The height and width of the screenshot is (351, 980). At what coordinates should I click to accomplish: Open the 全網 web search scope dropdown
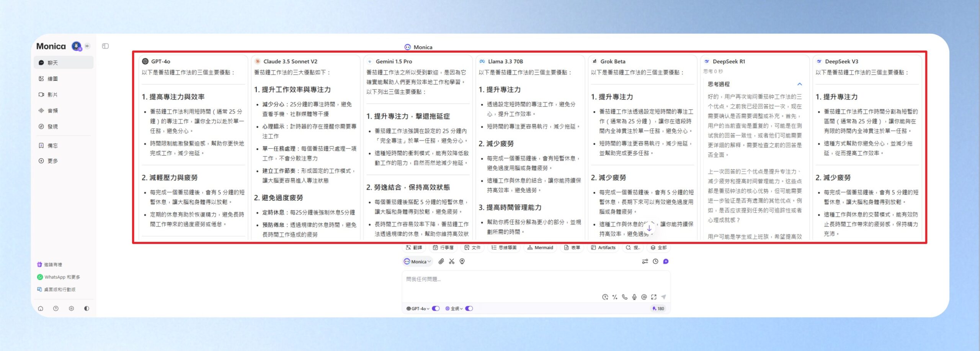coord(454,308)
